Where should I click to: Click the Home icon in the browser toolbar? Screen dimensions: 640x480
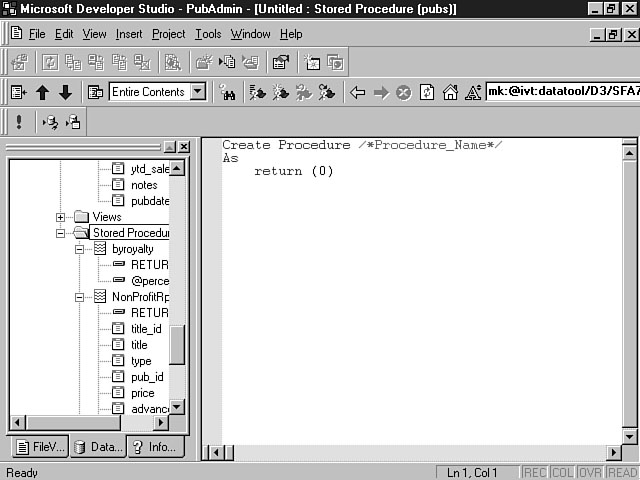pyautogui.click(x=450, y=92)
